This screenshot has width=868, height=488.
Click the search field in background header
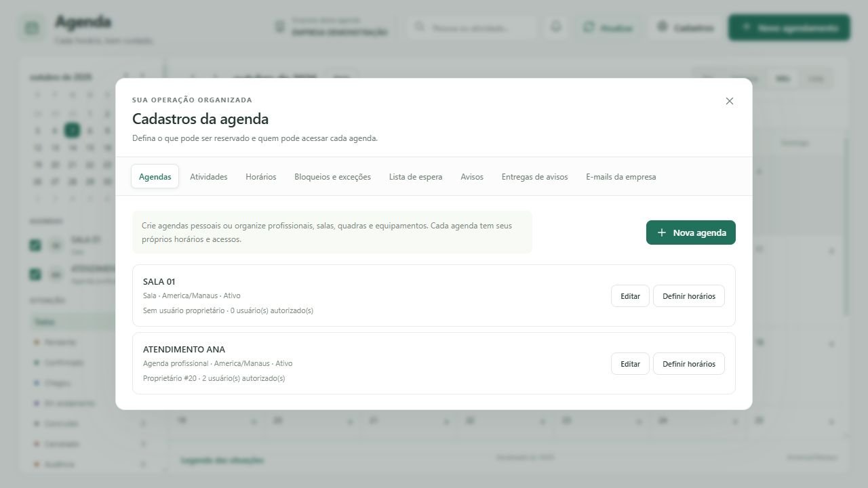pos(472,28)
